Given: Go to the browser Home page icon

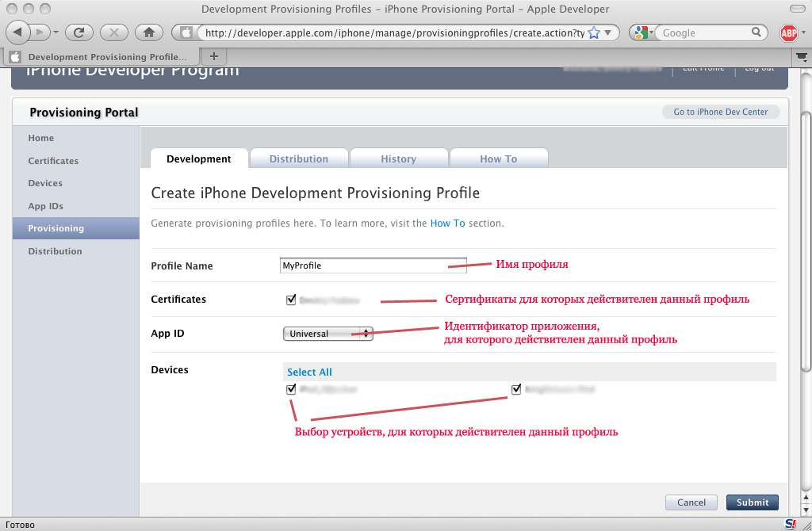Looking at the screenshot, I should [x=149, y=32].
